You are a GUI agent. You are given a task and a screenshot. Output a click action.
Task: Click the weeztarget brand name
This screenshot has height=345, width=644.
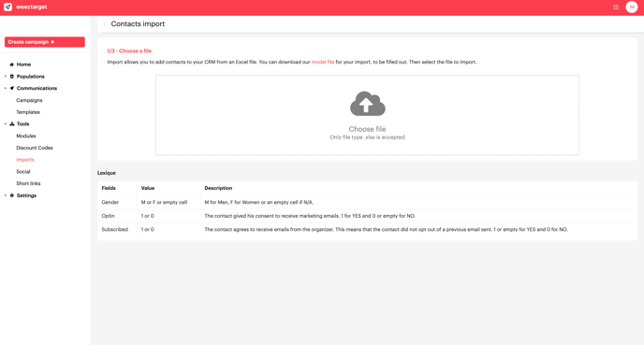point(32,7)
